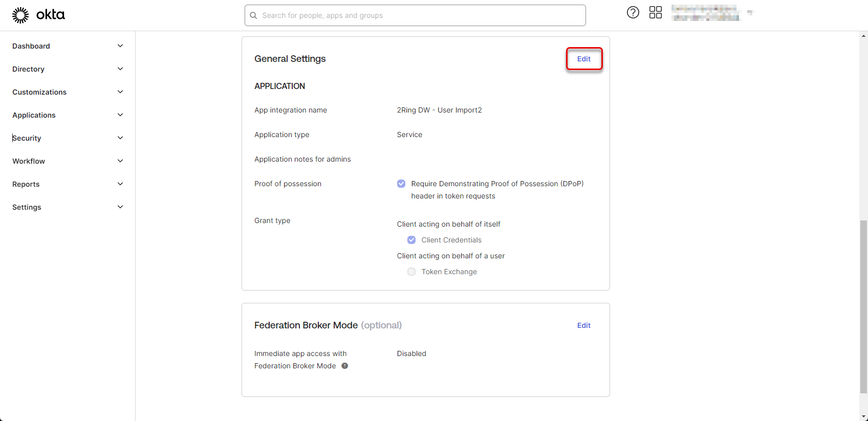Edit Federation Broker Mode settings
This screenshot has width=868, height=421.
coord(584,325)
